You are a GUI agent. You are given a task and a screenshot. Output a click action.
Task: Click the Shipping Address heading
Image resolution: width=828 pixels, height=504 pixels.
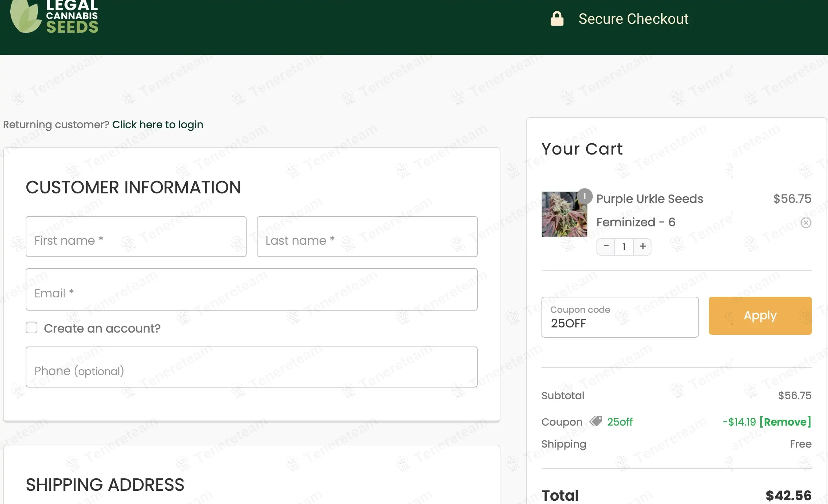click(x=105, y=485)
